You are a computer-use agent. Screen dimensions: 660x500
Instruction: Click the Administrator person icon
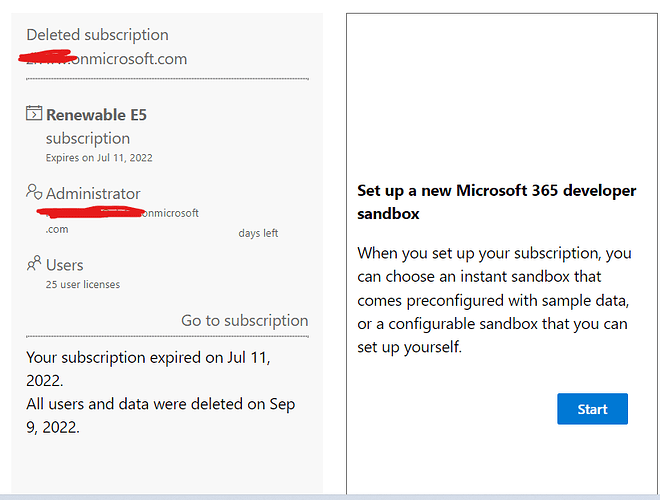(34, 192)
